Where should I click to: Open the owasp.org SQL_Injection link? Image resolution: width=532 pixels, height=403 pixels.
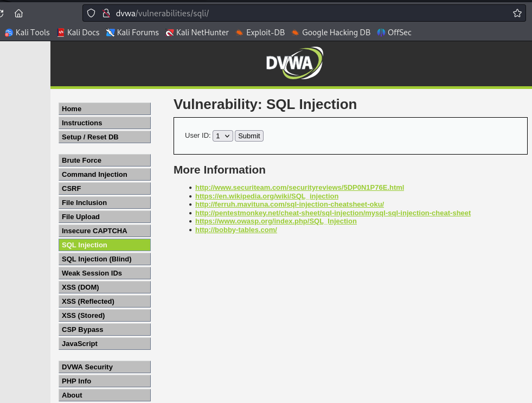click(276, 221)
